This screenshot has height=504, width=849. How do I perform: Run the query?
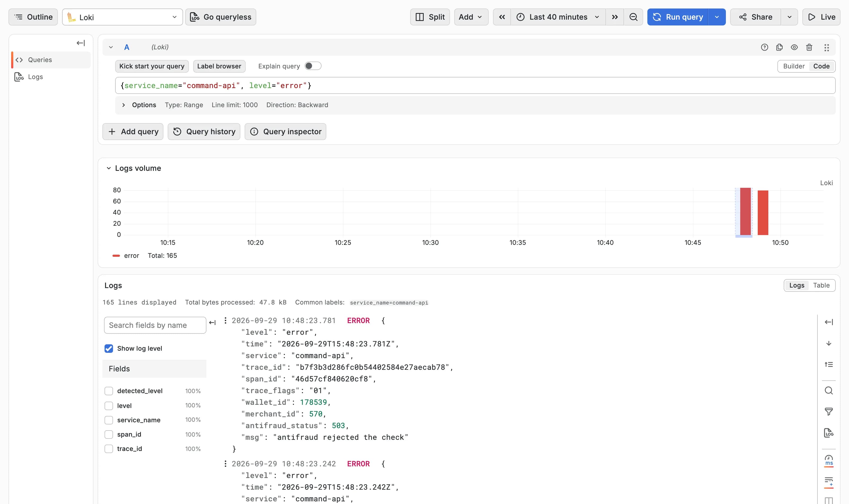pos(678,17)
